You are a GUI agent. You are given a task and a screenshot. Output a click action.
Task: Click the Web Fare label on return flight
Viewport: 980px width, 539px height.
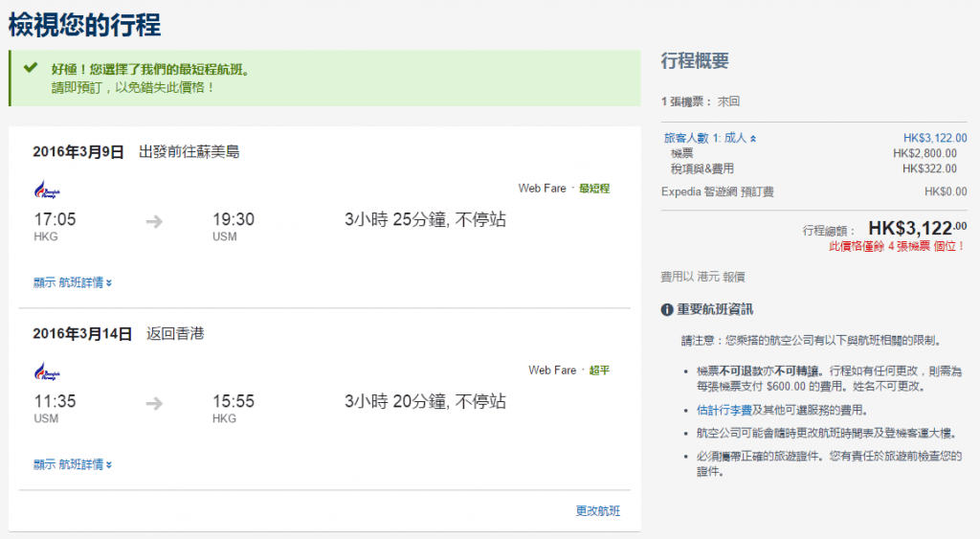tap(552, 371)
